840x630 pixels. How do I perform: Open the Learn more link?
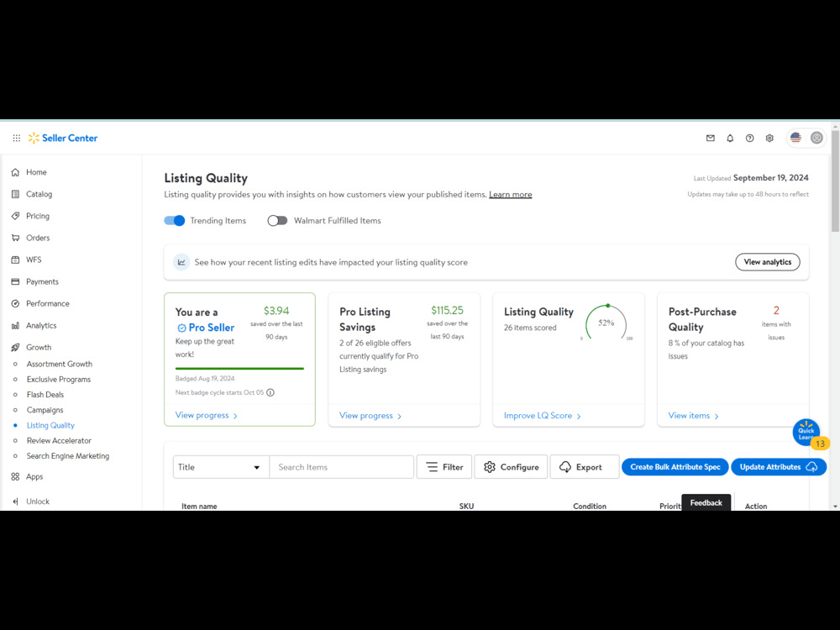pos(510,194)
